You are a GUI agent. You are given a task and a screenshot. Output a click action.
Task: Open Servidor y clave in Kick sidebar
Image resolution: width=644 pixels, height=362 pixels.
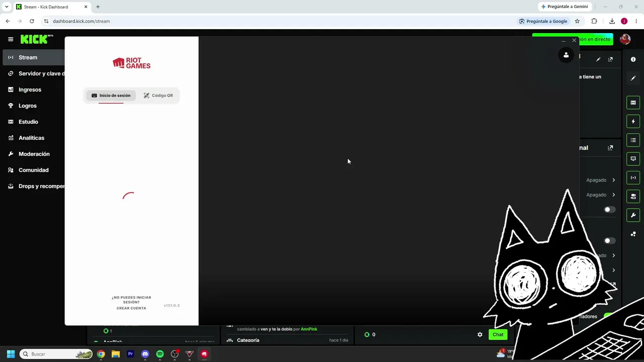point(33,73)
